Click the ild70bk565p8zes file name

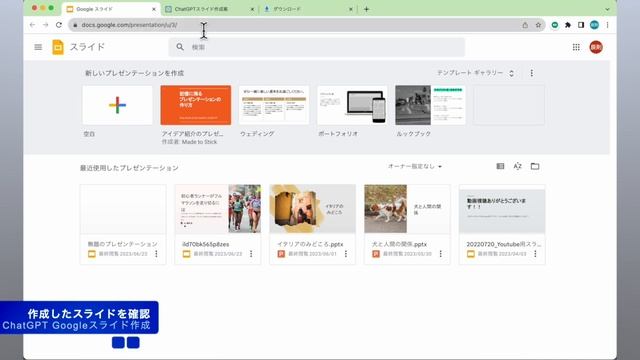tap(205, 244)
